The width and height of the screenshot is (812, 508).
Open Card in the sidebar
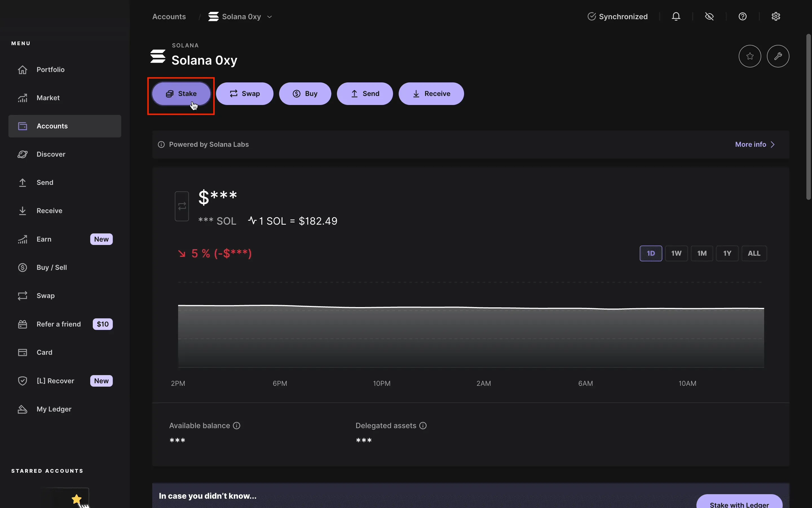tap(65, 352)
